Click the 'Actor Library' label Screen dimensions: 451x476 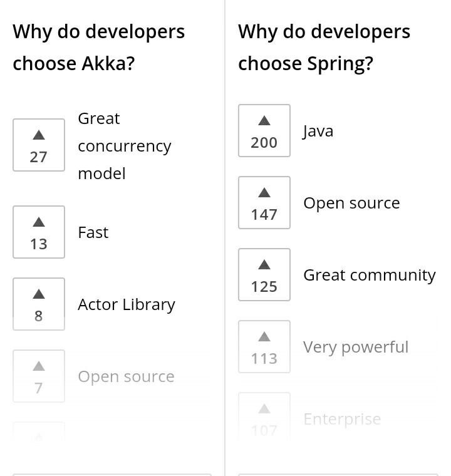point(127,304)
